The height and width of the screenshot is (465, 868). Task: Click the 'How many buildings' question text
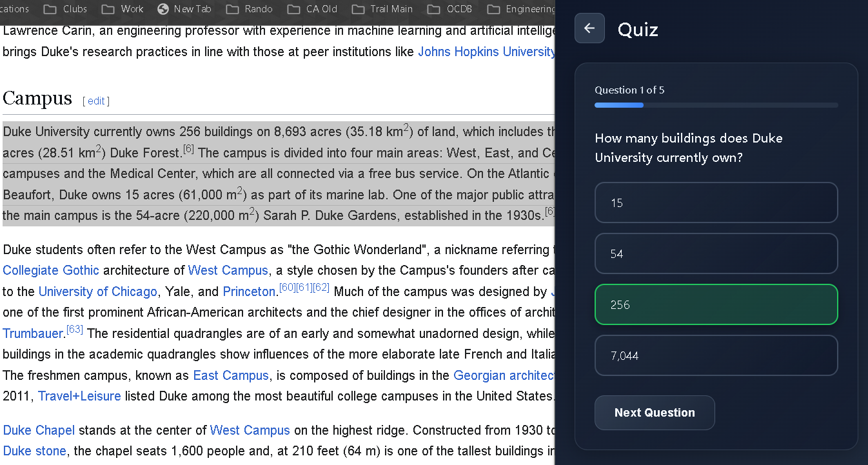[689, 148]
